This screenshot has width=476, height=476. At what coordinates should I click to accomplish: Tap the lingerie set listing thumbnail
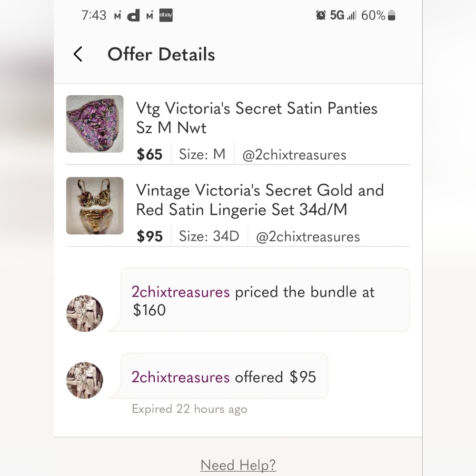(x=95, y=206)
